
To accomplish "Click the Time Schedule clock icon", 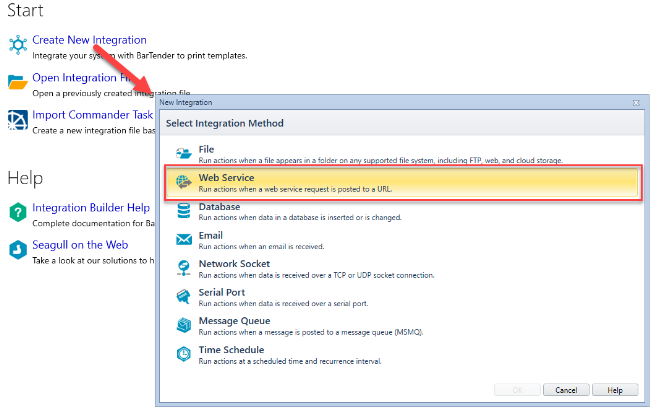I will (x=184, y=354).
